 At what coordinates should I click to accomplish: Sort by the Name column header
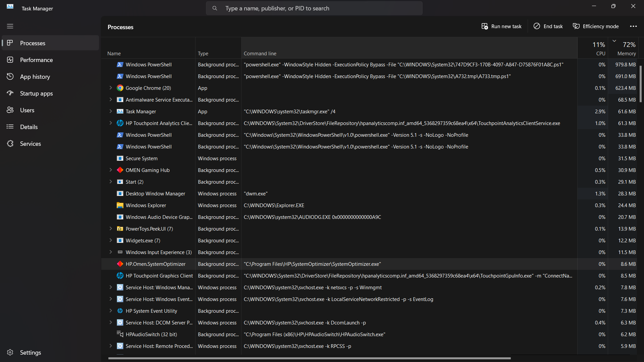[148, 48]
